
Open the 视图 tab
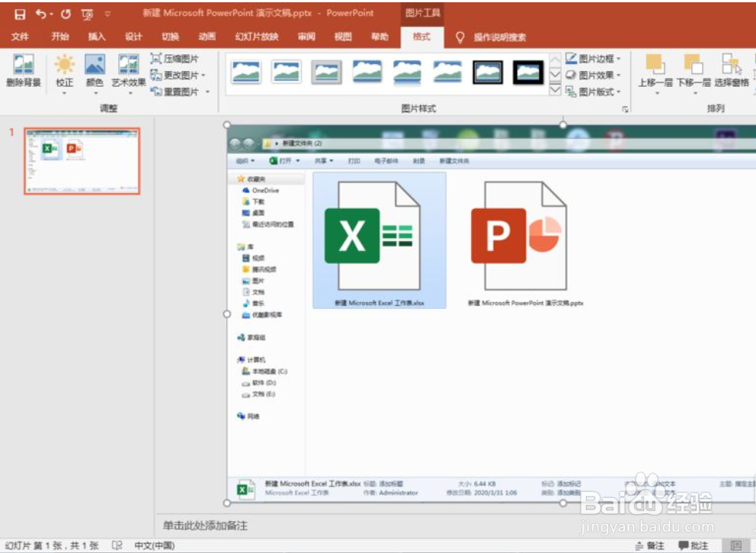click(343, 37)
